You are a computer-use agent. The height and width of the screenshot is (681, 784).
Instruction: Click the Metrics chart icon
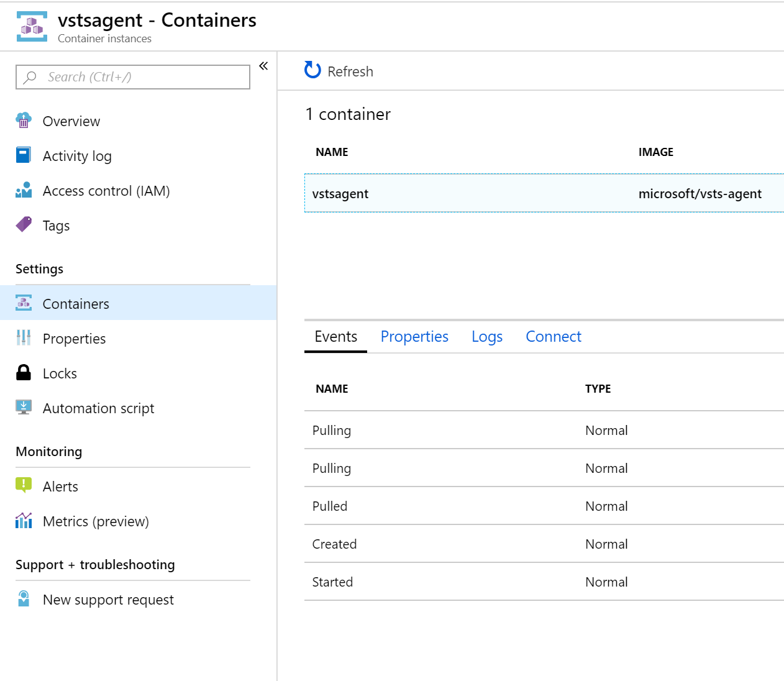(x=24, y=521)
